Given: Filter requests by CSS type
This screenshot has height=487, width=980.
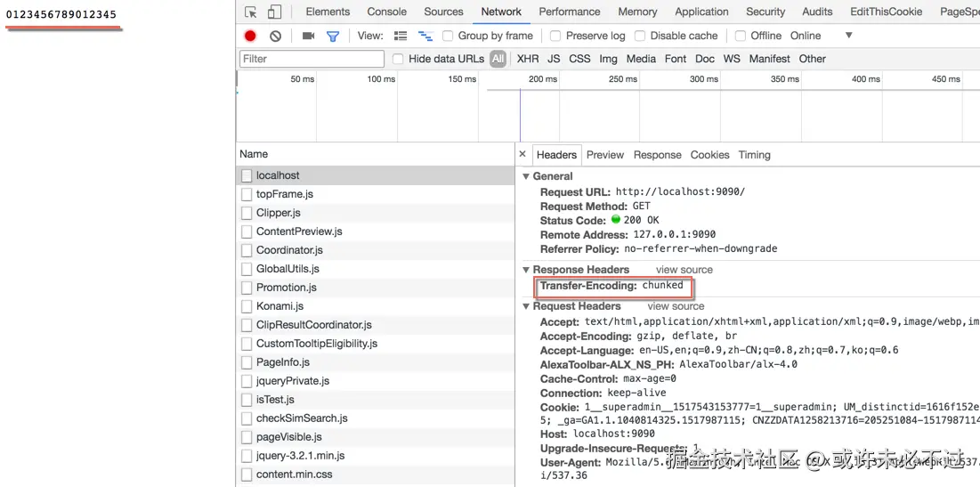Looking at the screenshot, I should [x=579, y=59].
